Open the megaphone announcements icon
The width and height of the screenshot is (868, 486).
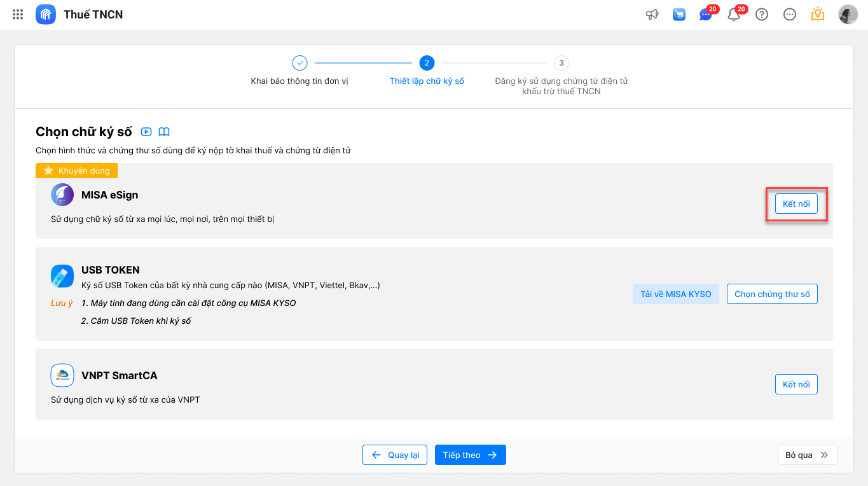(652, 14)
